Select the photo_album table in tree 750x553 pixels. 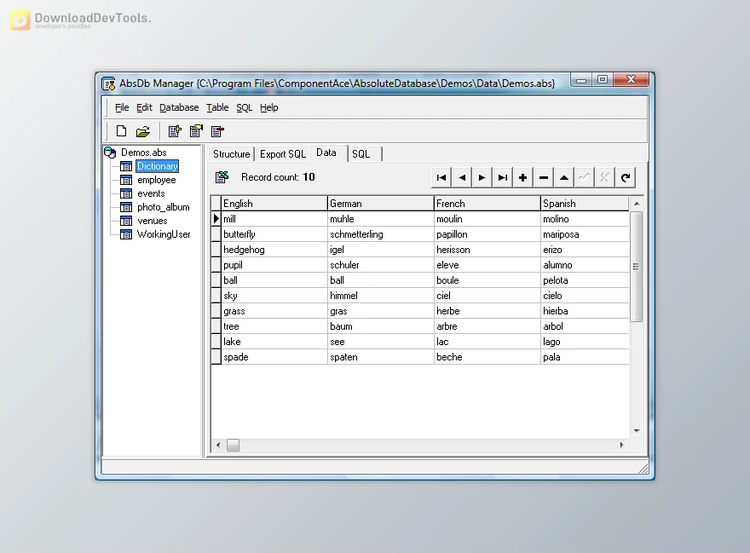point(163,207)
